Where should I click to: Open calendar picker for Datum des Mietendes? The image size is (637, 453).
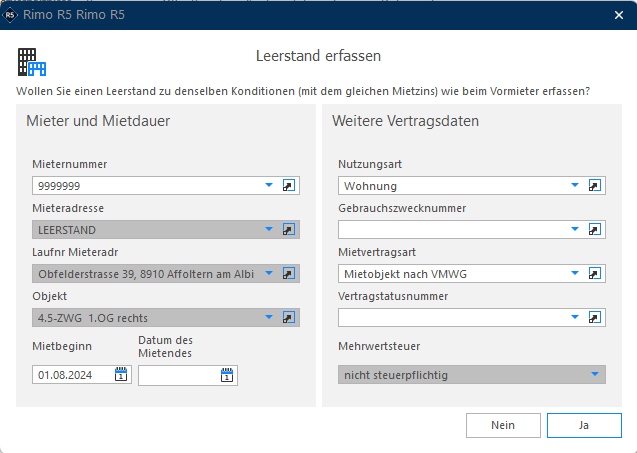click(227, 375)
